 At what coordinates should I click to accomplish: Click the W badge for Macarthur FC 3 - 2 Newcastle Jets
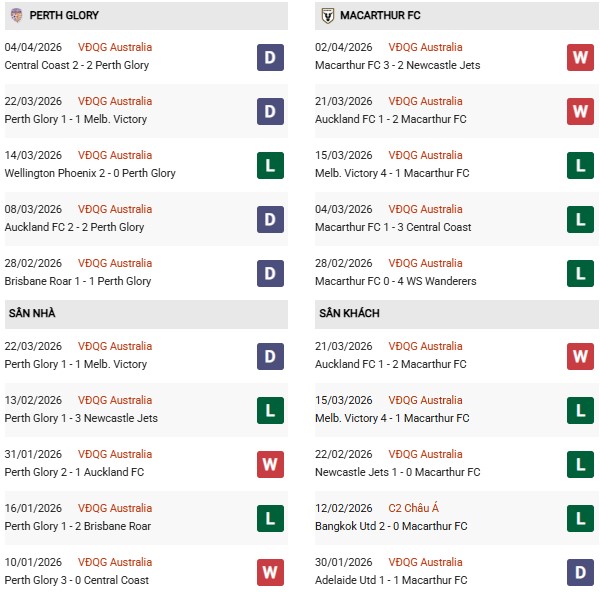[x=580, y=57]
